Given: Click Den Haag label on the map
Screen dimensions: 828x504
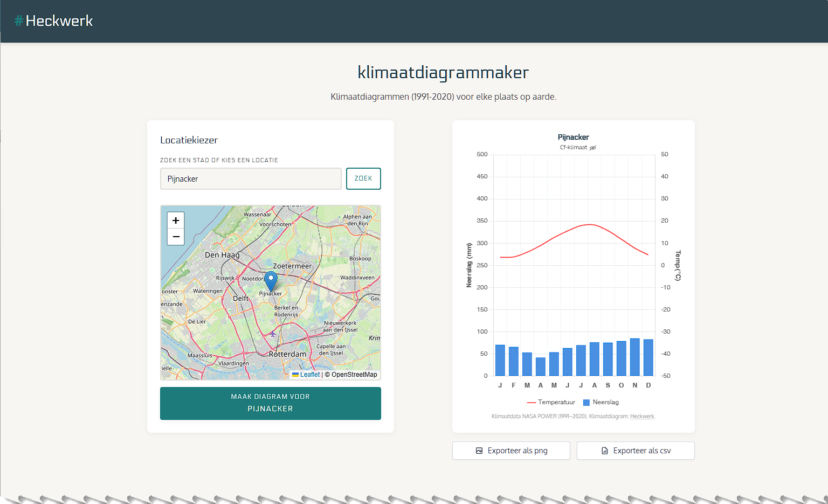Looking at the screenshot, I should pyautogui.click(x=222, y=255).
